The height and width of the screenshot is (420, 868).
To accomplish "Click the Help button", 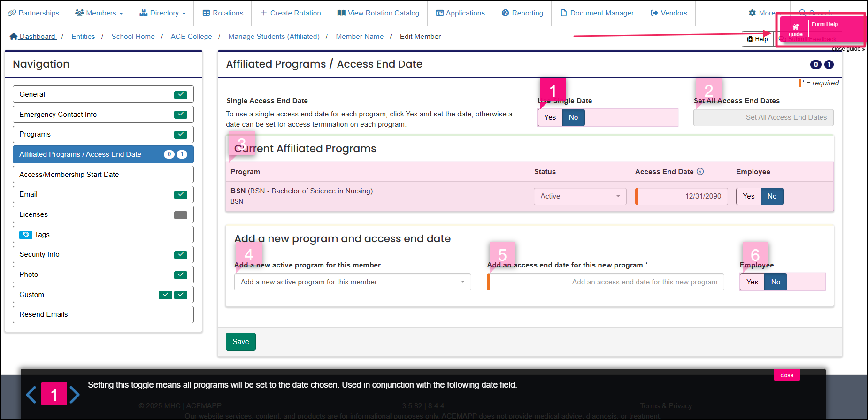I will pos(757,39).
